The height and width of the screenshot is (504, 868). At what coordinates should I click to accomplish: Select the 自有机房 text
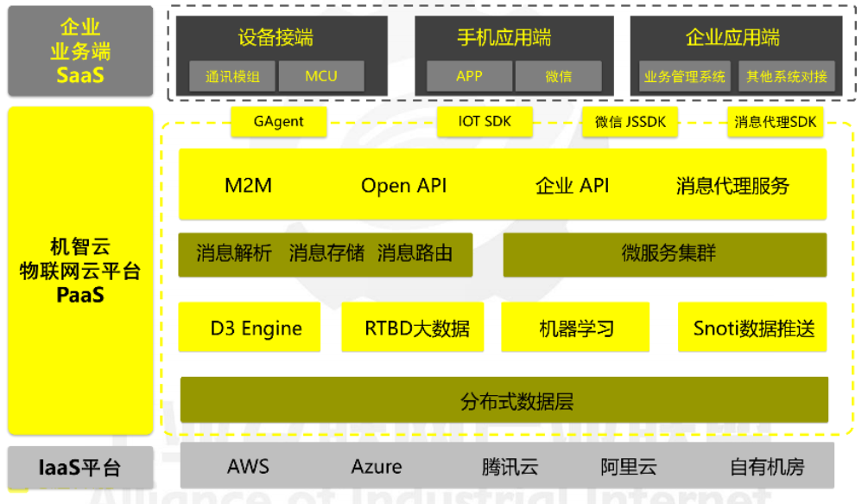click(767, 466)
